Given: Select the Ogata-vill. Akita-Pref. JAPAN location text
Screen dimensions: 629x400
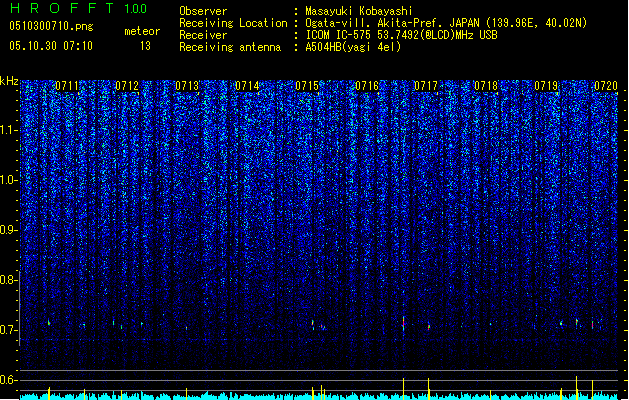Looking at the screenshot, I should [x=446, y=23].
